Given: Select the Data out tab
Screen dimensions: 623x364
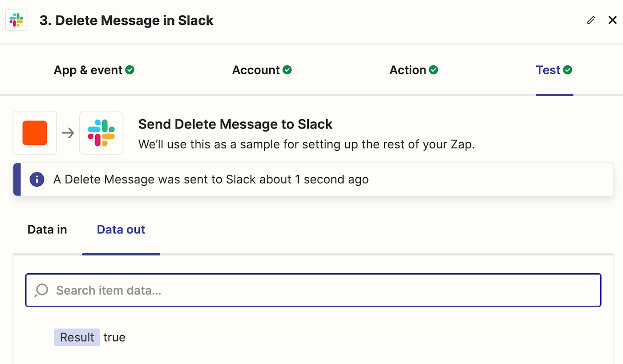Looking at the screenshot, I should [x=121, y=230].
